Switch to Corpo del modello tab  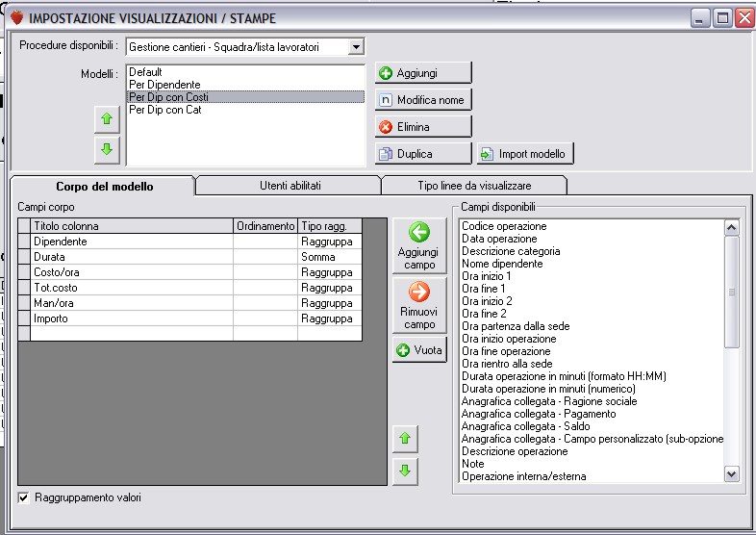pyautogui.click(x=104, y=187)
